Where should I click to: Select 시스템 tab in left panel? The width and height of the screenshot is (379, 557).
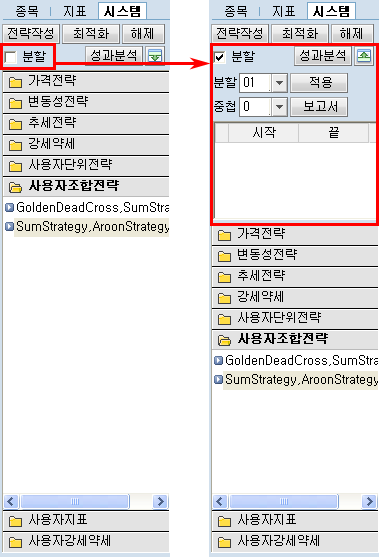(x=122, y=11)
